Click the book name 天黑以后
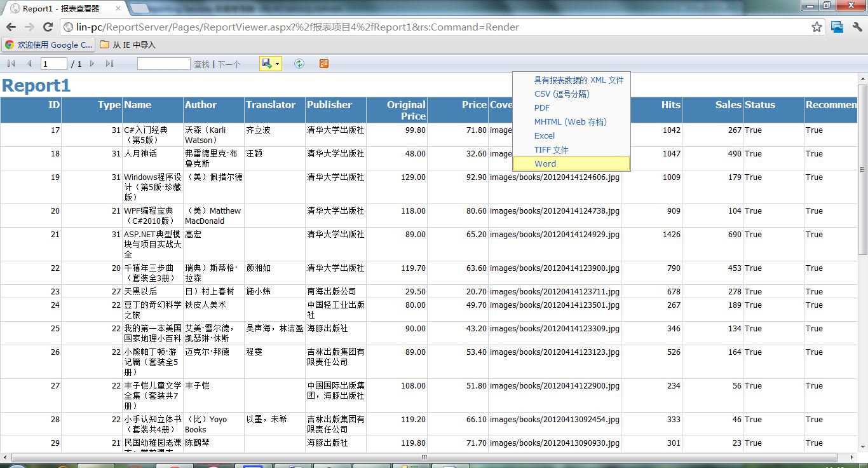 point(140,292)
